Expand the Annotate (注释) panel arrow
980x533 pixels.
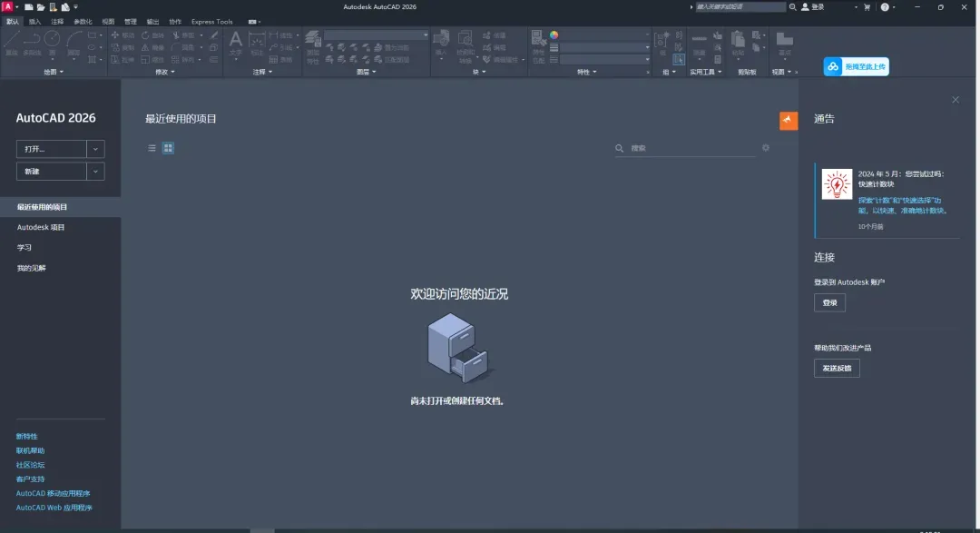pos(270,72)
